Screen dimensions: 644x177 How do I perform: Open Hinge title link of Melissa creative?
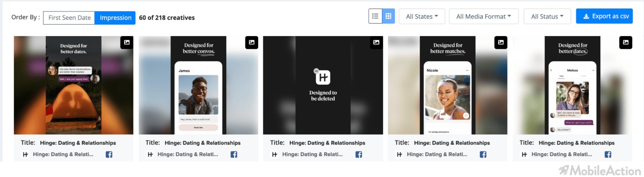click(x=577, y=143)
